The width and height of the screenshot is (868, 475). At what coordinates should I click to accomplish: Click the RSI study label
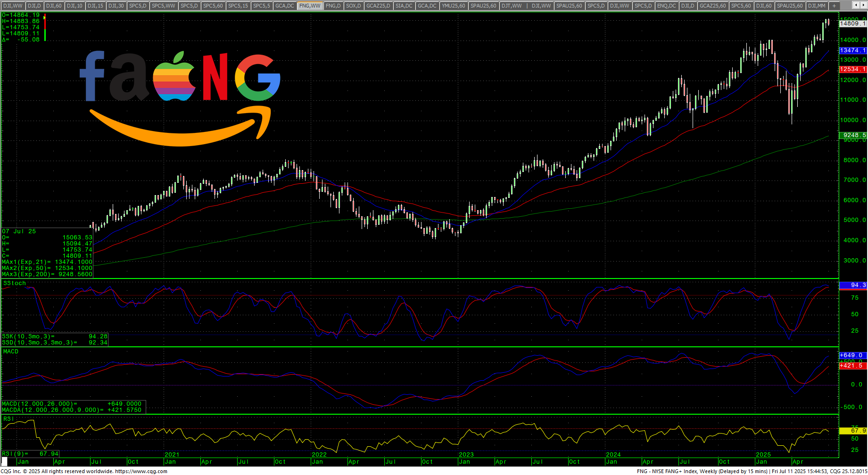click(8, 419)
